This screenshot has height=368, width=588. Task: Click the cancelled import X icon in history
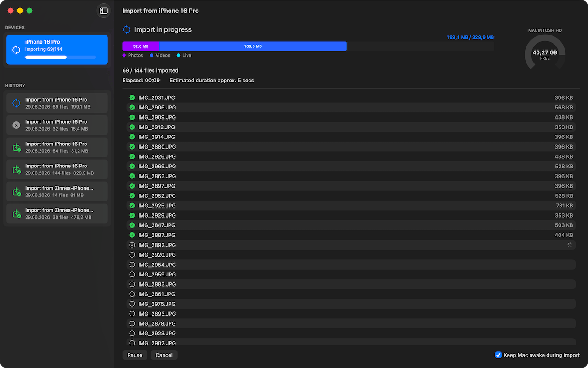point(16,125)
